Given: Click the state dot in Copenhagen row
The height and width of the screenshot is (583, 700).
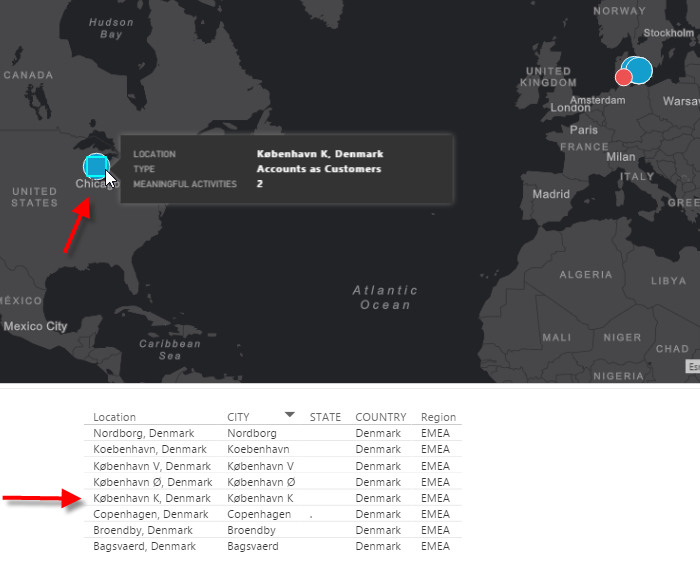Looking at the screenshot, I should (x=311, y=517).
